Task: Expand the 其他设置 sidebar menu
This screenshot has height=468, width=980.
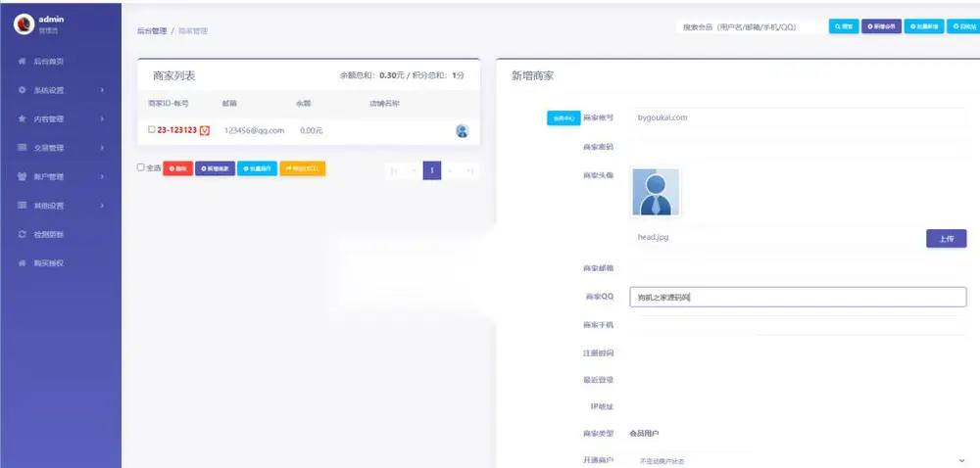Action: tap(61, 206)
